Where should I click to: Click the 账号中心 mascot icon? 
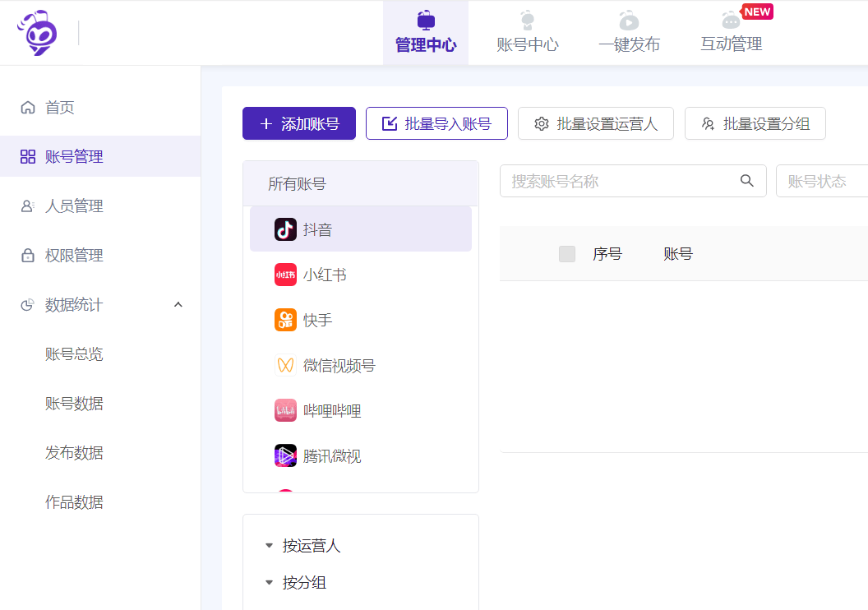pyautogui.click(x=528, y=21)
